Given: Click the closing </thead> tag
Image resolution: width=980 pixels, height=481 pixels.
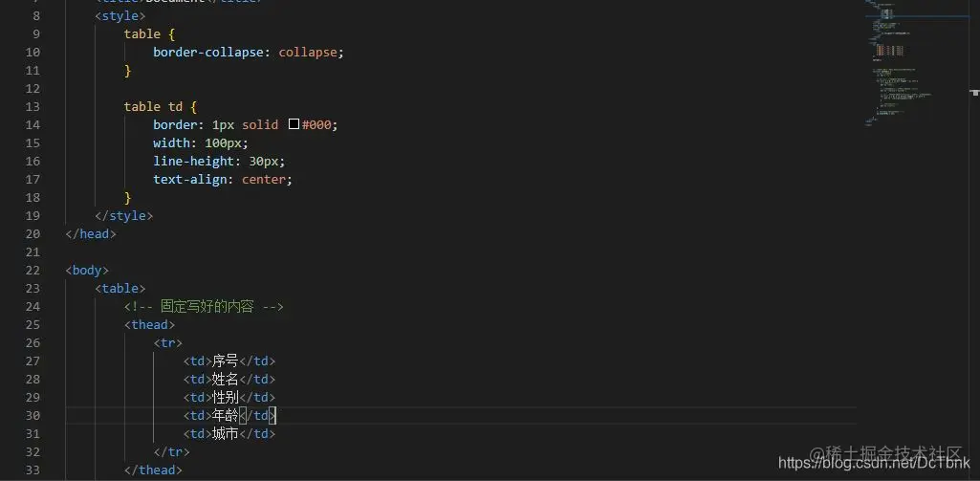Looking at the screenshot, I should click(x=153, y=470).
